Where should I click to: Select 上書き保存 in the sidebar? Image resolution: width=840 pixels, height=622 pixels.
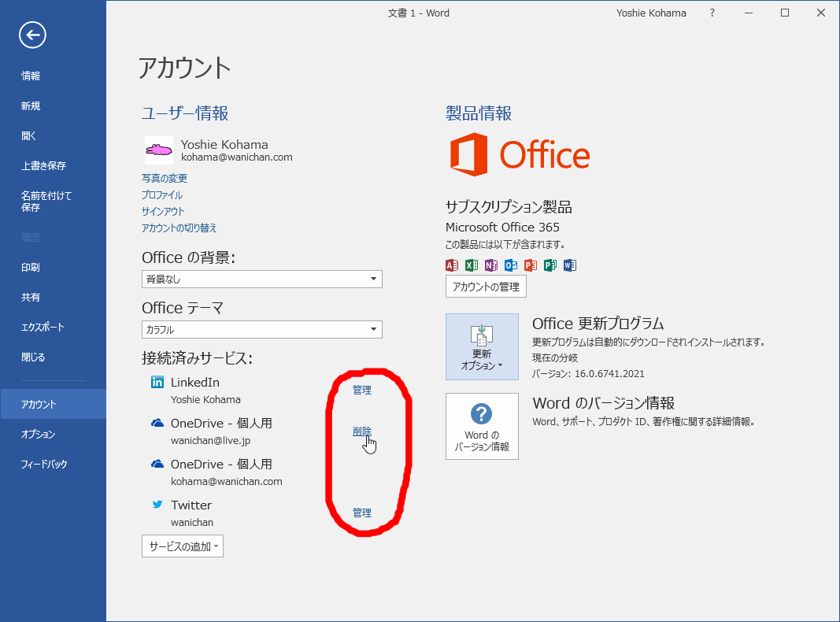click(x=43, y=166)
